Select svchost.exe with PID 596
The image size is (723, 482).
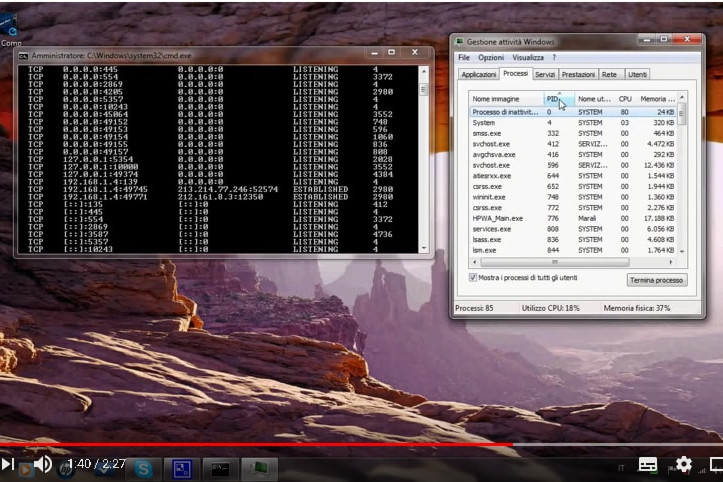point(573,165)
